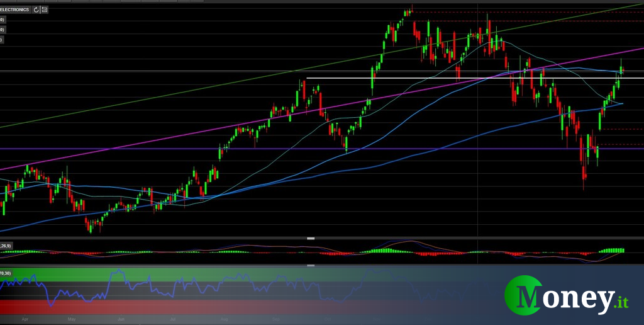The image size is (644, 325).
Task: Select the ELECTRONICS symbol label
Action: [x=15, y=9]
